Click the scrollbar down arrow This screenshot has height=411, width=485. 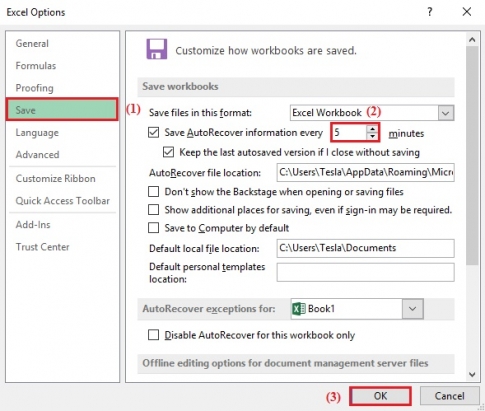pyautogui.click(x=472, y=374)
